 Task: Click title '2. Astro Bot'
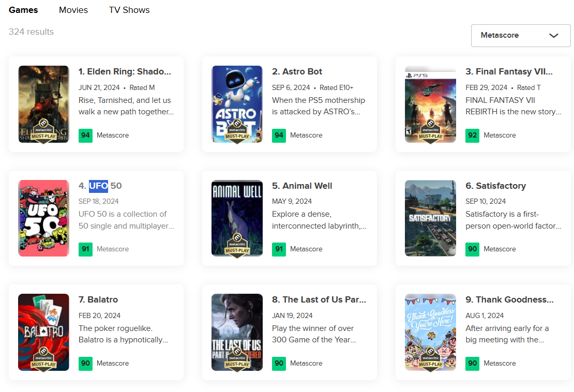[x=297, y=72]
